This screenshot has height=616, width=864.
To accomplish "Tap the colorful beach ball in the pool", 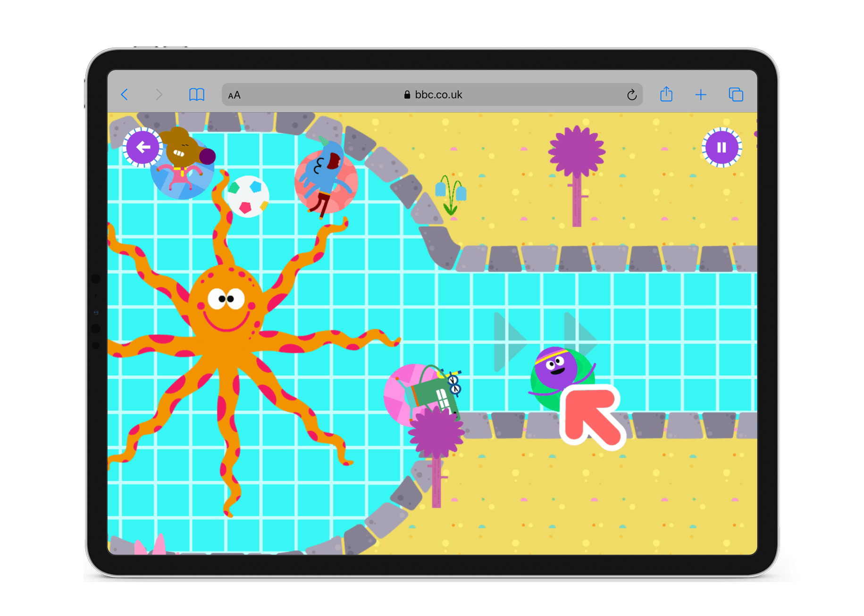I will click(x=249, y=197).
